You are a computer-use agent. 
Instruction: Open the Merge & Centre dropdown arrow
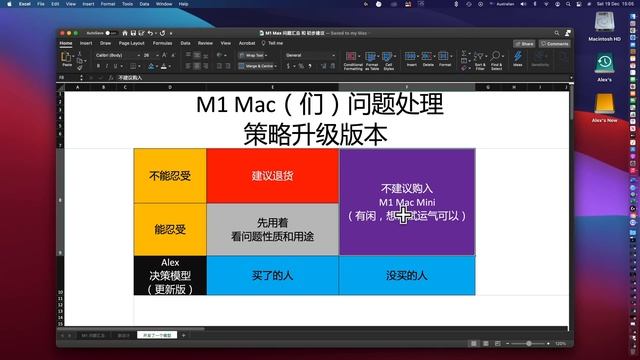pyautogui.click(x=276, y=66)
